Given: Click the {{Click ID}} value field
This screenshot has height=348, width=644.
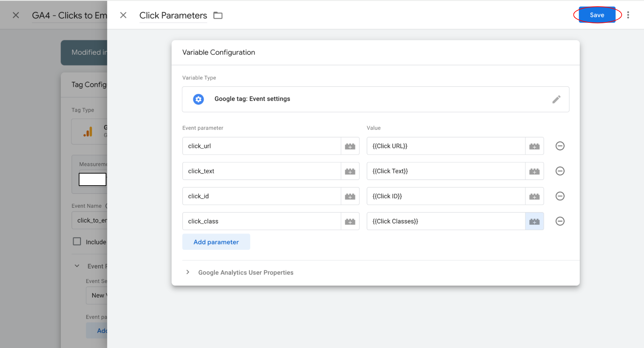Looking at the screenshot, I should click(x=446, y=196).
